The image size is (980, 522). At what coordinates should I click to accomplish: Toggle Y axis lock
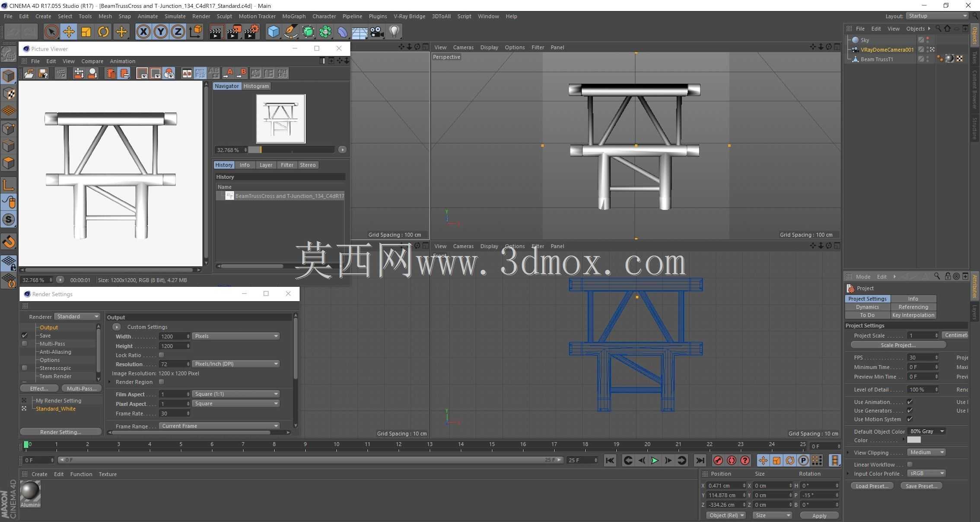(161, 32)
